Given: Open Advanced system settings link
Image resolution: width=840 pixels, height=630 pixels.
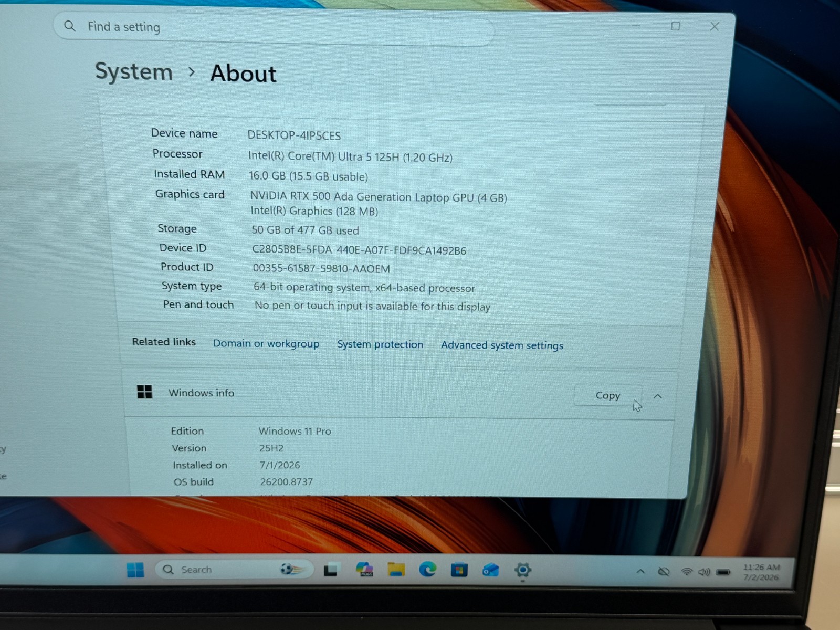Looking at the screenshot, I should click(502, 345).
